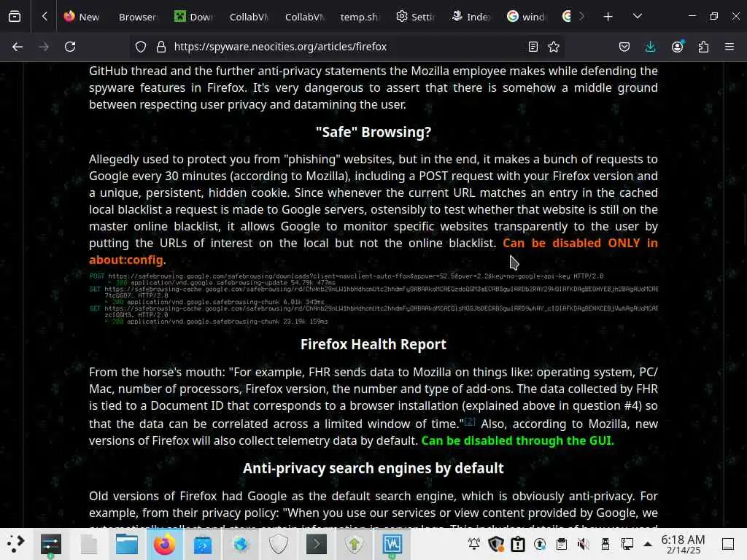
Task: Click the show desktop button
Action: (x=728, y=543)
